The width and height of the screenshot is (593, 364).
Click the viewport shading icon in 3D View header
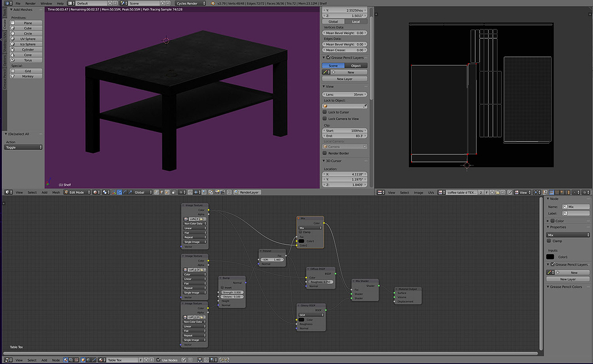click(x=96, y=192)
